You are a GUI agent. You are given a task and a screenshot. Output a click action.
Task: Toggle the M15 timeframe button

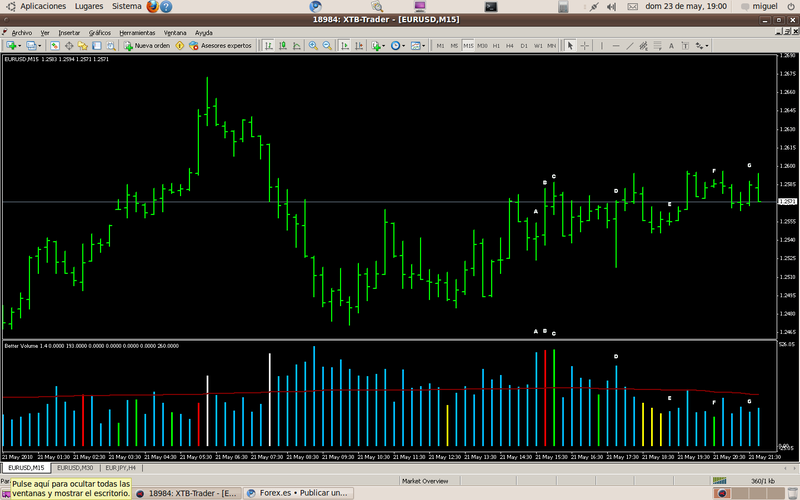coord(468,45)
